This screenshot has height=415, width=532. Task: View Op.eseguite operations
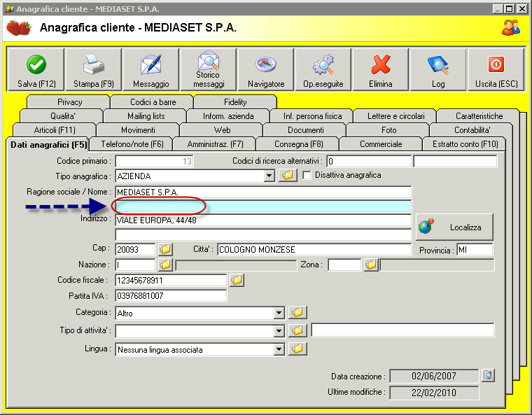pyautogui.click(x=323, y=70)
